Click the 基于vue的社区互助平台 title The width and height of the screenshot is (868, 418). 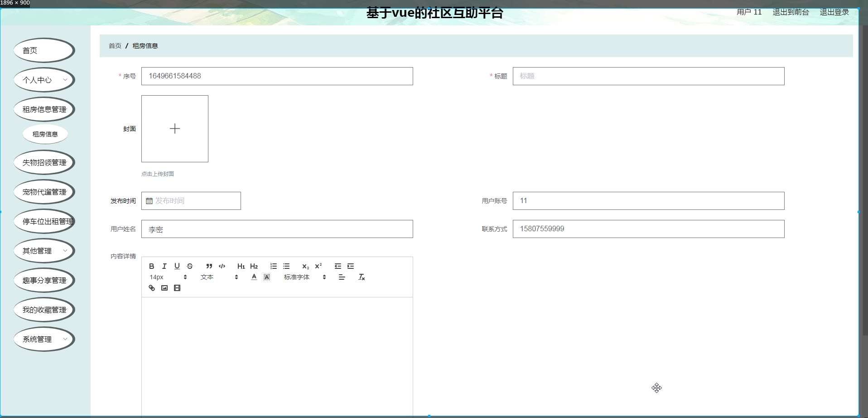[435, 13]
